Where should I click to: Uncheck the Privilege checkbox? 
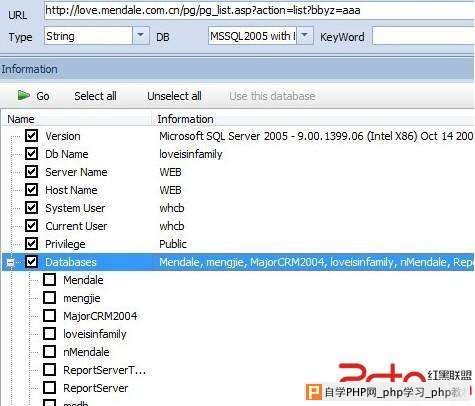tap(31, 244)
